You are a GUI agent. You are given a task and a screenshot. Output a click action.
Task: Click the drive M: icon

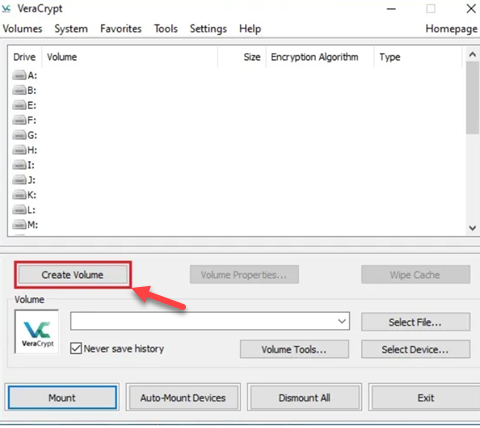(19, 225)
